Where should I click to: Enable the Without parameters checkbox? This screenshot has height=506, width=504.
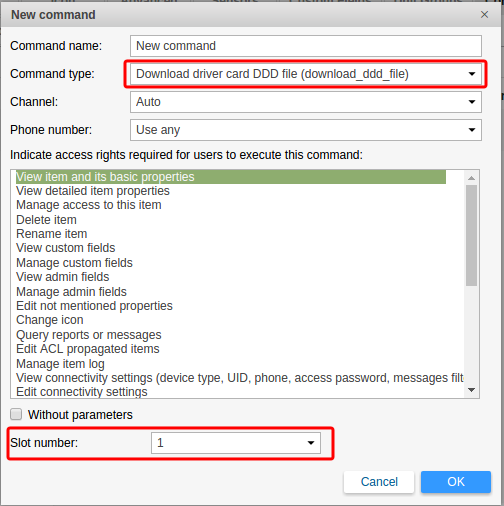pyautogui.click(x=16, y=414)
